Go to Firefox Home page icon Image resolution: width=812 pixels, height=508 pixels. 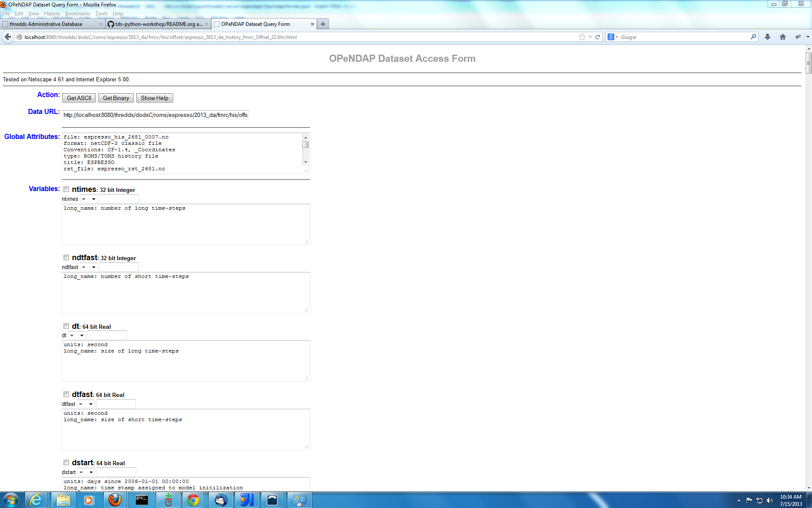782,37
